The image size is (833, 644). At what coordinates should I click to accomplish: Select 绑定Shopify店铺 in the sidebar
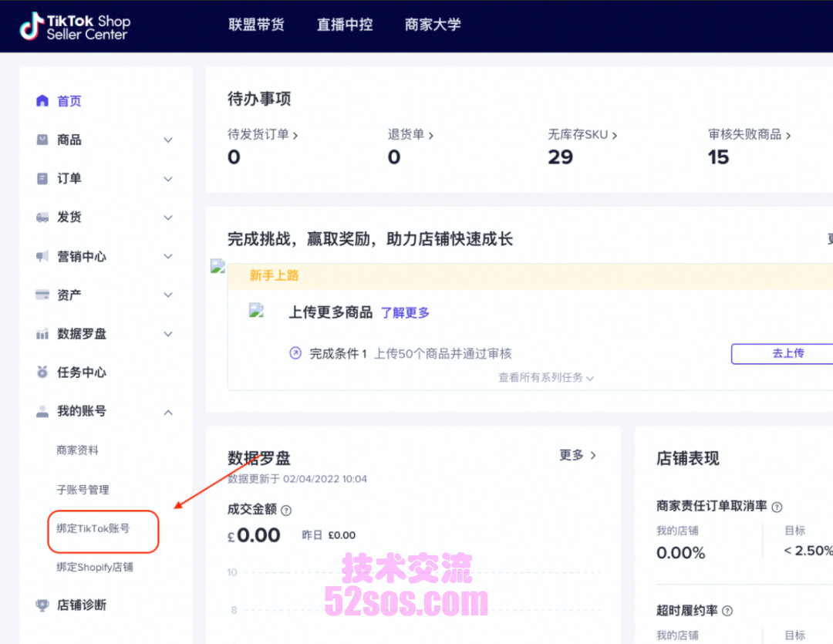(x=95, y=568)
